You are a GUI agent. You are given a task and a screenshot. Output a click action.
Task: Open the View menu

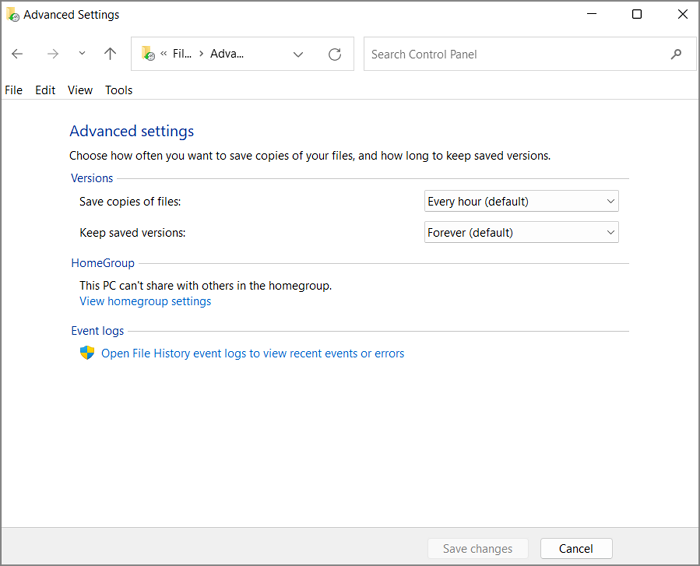pyautogui.click(x=80, y=90)
